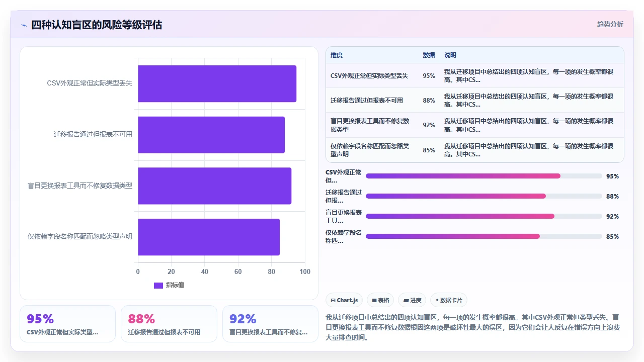Open the 92% 盲目更换报表工具 data card
Viewport: 644px width, 362px height.
click(x=270, y=324)
